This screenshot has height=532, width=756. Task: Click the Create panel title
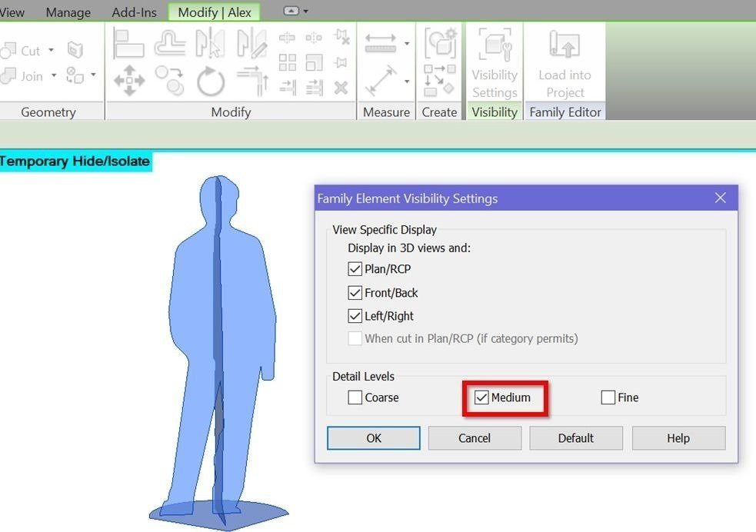439,111
